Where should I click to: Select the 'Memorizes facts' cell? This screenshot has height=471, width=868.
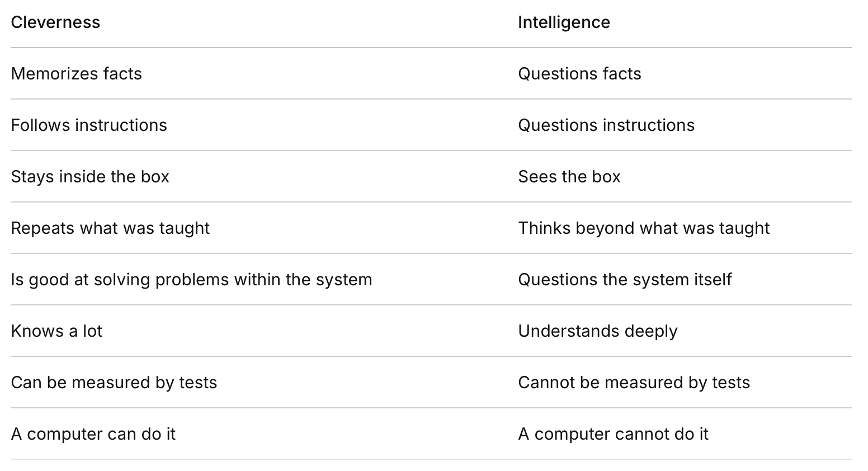click(x=76, y=74)
